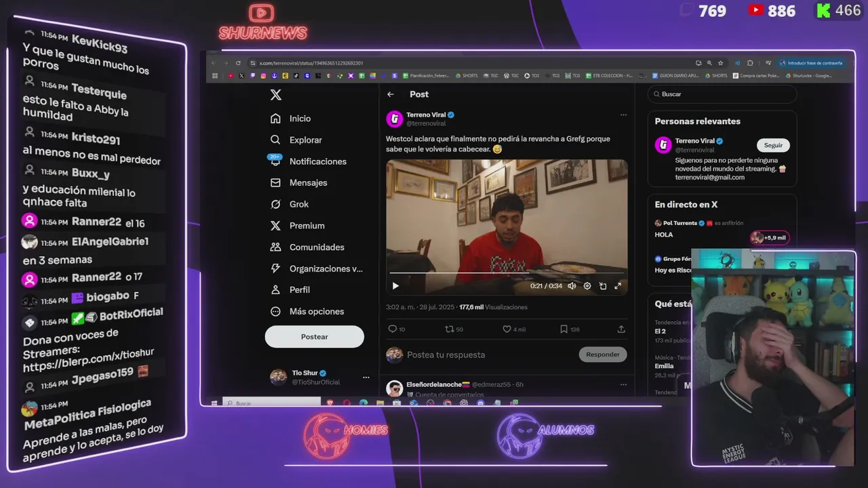
Task: Click the Windows taskbar Buscar box
Action: coord(271,403)
